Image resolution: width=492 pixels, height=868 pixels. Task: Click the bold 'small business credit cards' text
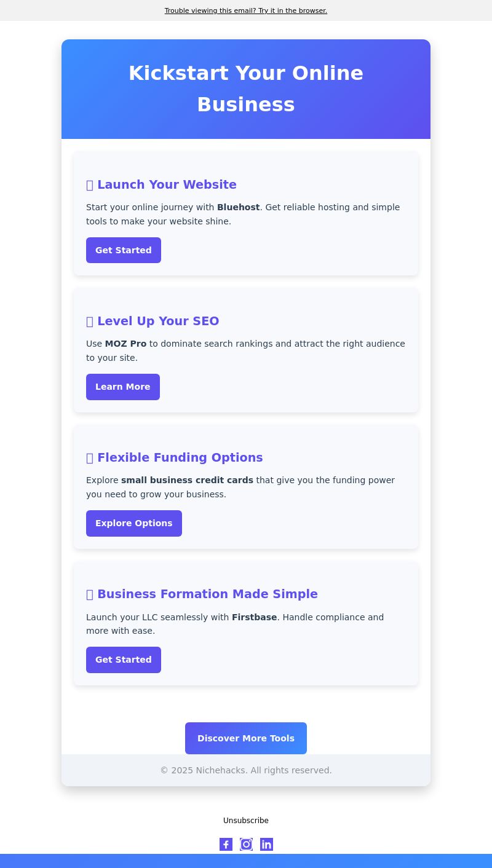click(x=187, y=480)
